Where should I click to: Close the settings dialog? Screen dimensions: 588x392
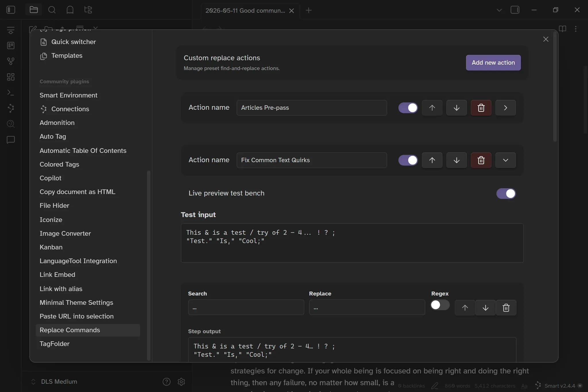[546, 39]
